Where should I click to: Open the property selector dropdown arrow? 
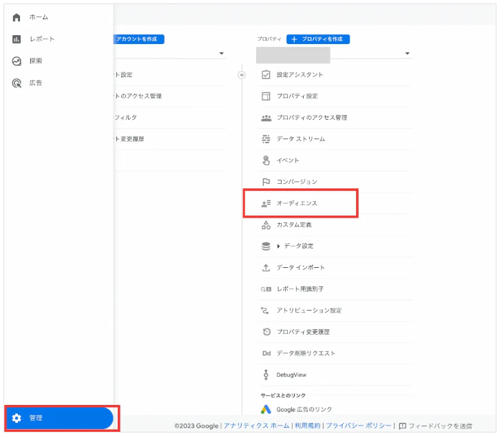(407, 54)
